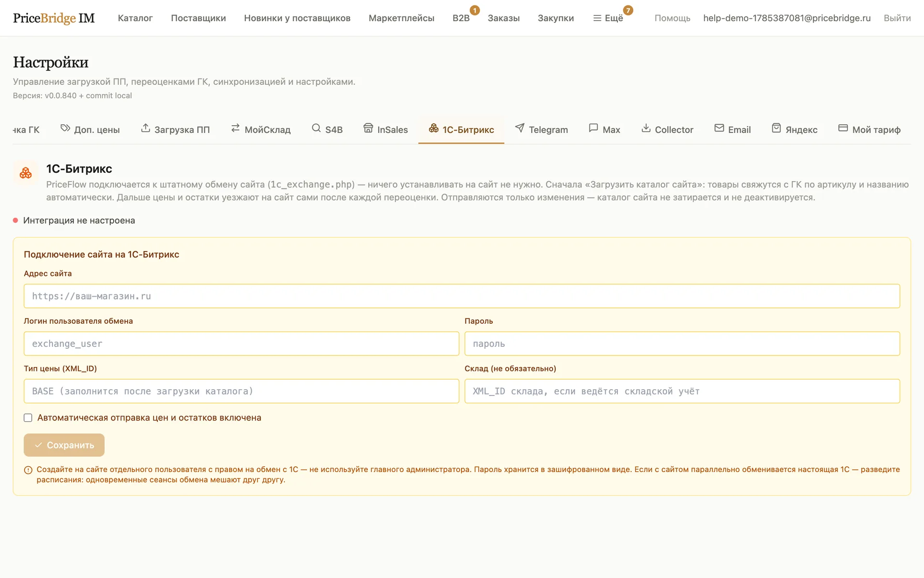
Task: Select the S4B tab
Action: (327, 130)
